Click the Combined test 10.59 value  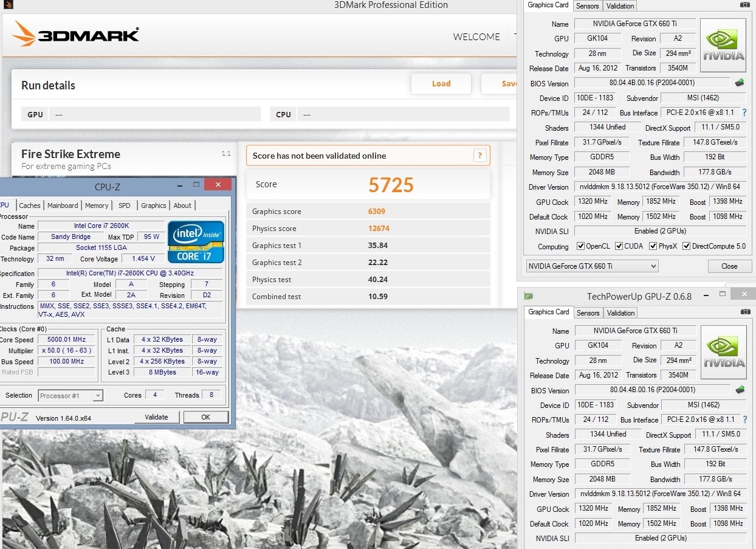(x=377, y=297)
